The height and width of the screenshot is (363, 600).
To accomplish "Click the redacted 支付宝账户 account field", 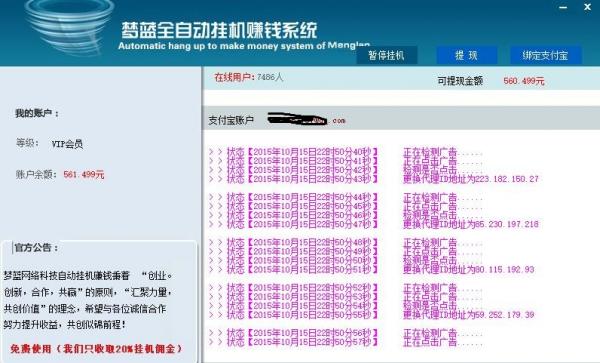I will pos(306,120).
